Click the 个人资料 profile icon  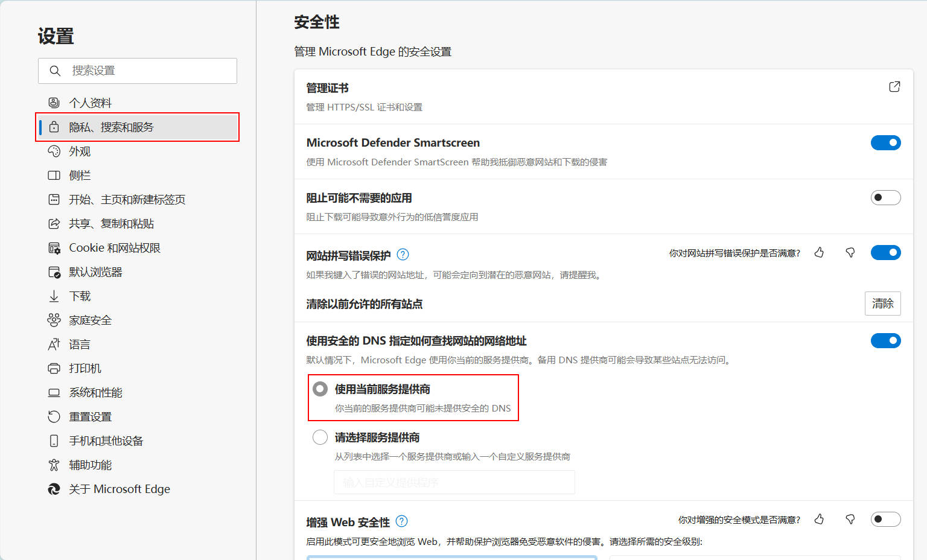54,103
